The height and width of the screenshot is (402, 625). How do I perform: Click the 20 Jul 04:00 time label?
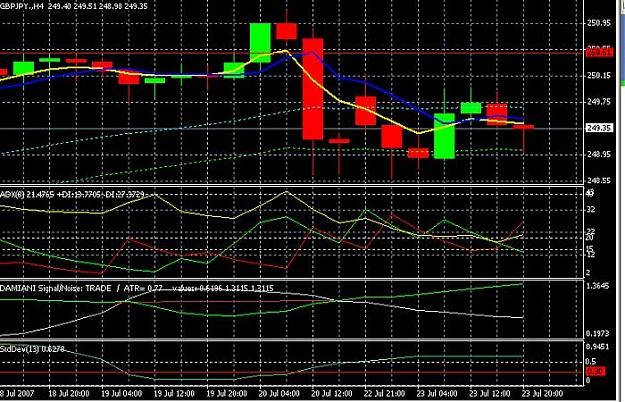point(279,394)
